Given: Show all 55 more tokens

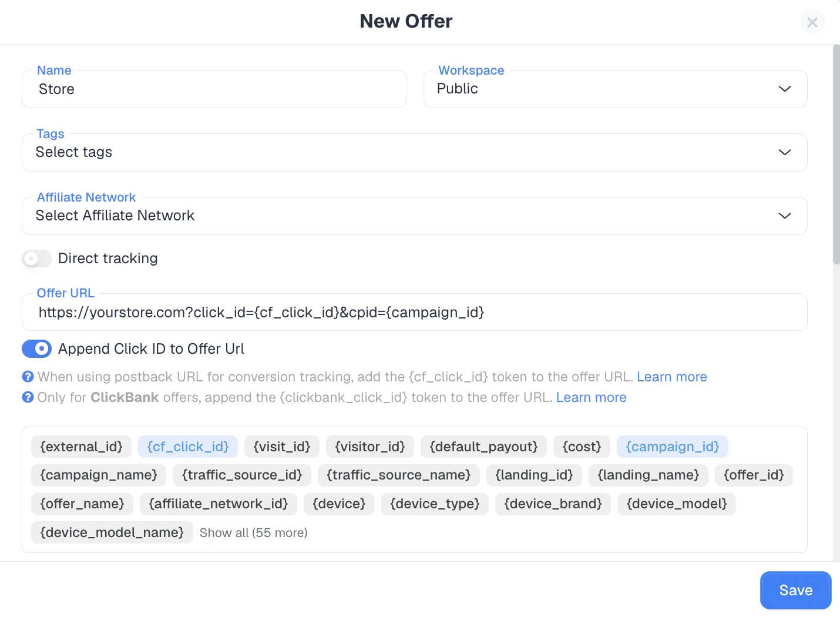Looking at the screenshot, I should 254,533.
